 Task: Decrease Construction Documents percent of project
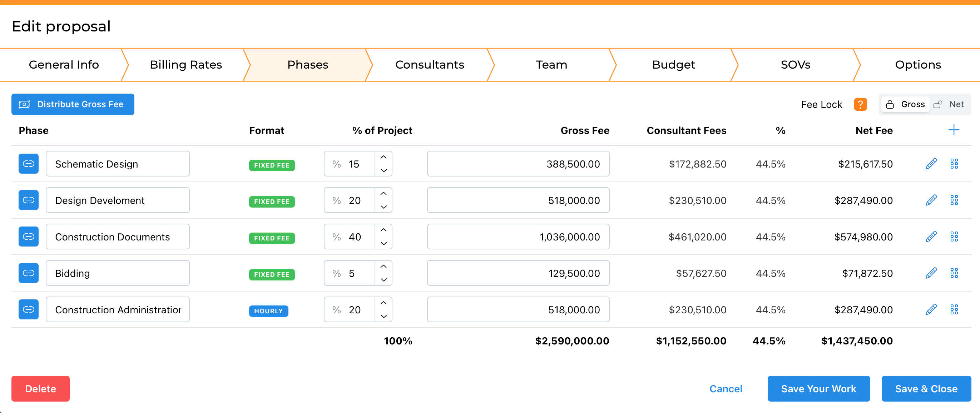click(x=383, y=243)
